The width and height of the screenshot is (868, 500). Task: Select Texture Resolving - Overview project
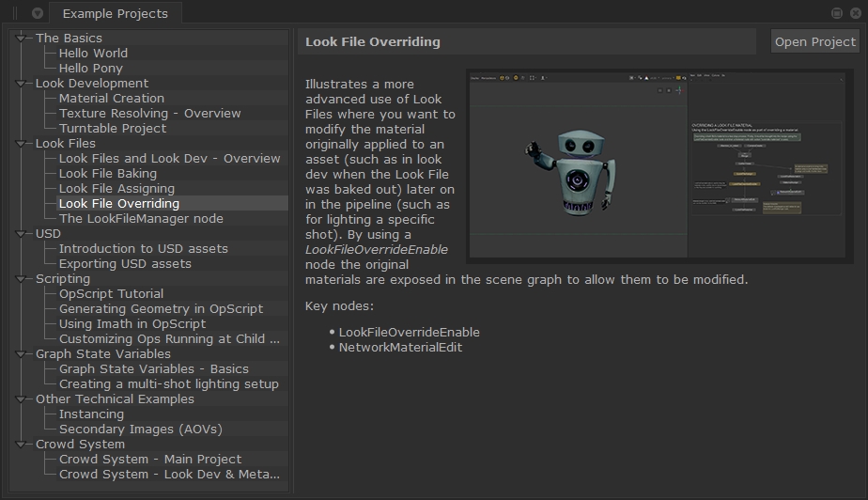149,114
